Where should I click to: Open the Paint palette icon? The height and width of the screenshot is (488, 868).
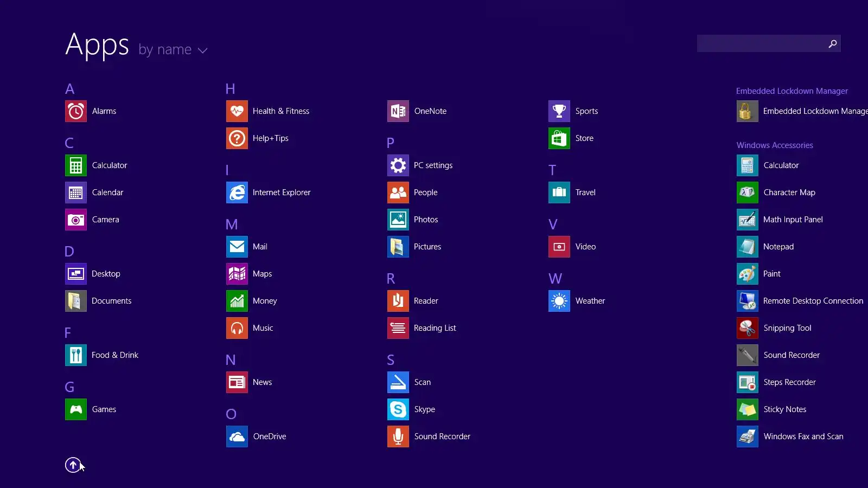(x=748, y=274)
